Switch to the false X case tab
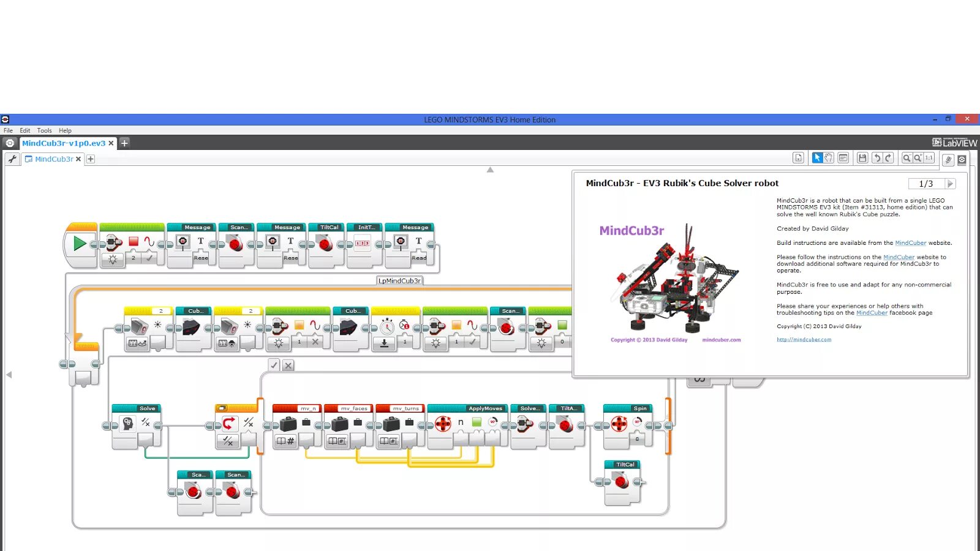This screenshot has width=980, height=551. (x=288, y=365)
